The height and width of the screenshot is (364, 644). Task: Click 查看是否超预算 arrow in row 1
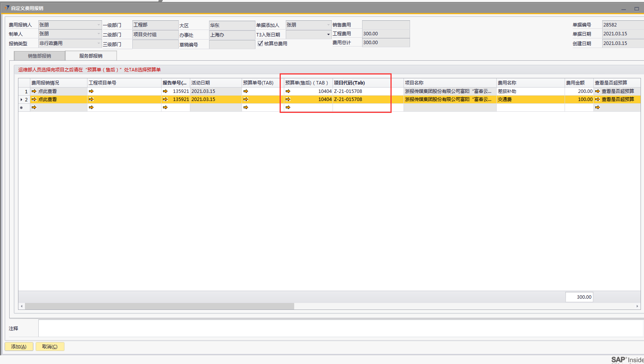click(x=598, y=91)
